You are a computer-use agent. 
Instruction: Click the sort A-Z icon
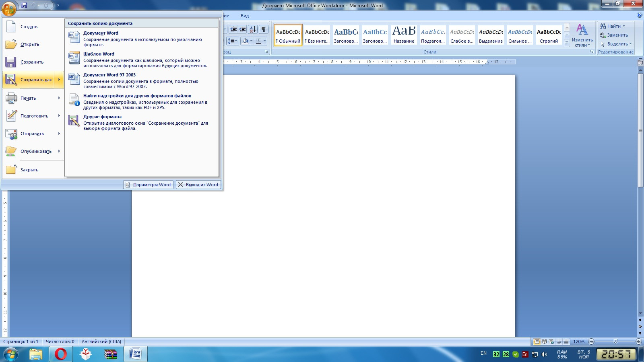pos(253,29)
